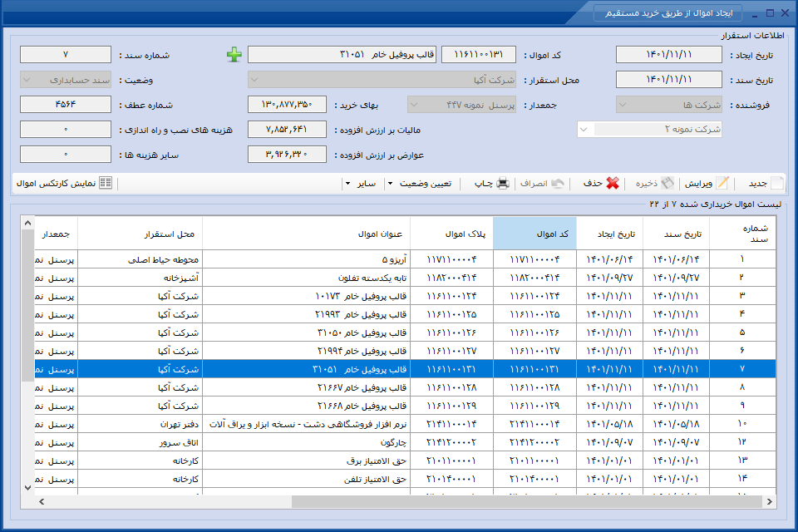Click cell اتاق سرور
798x532 pixels.
tap(140, 443)
